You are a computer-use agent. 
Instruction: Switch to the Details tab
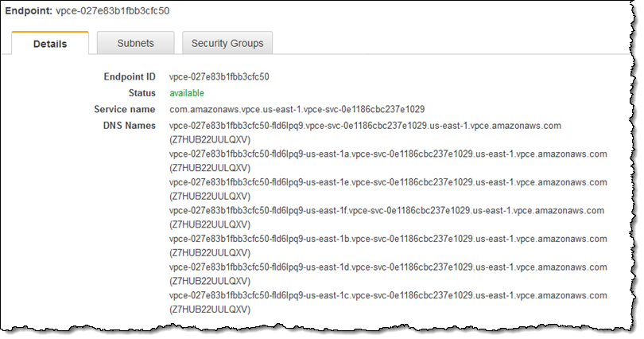[49, 44]
